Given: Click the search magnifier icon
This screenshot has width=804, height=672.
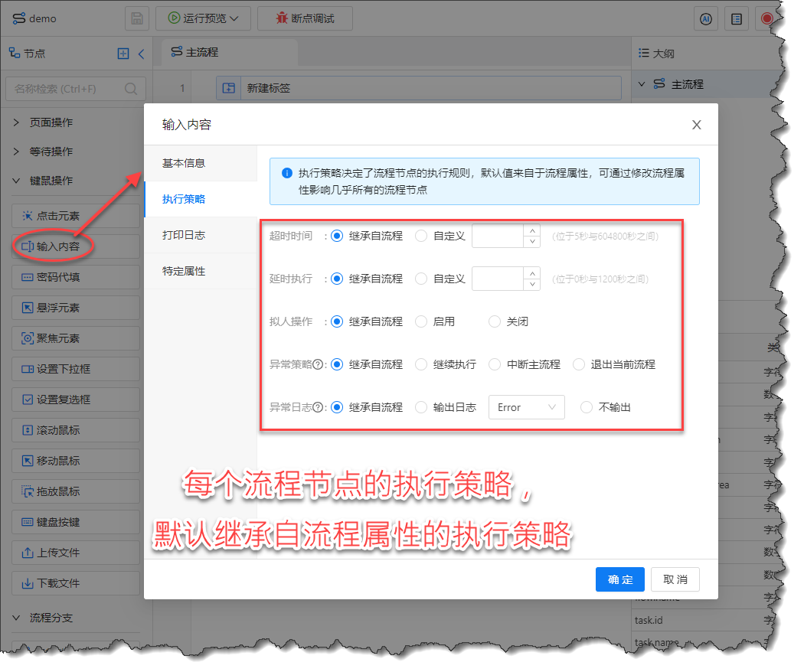Looking at the screenshot, I should (x=131, y=89).
